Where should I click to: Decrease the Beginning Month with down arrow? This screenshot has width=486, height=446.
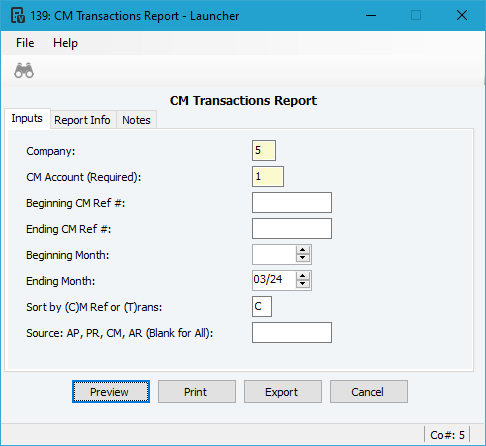point(303,258)
